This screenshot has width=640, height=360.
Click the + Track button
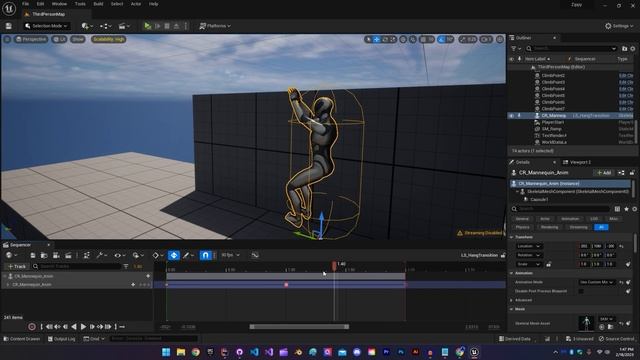click(x=17, y=266)
